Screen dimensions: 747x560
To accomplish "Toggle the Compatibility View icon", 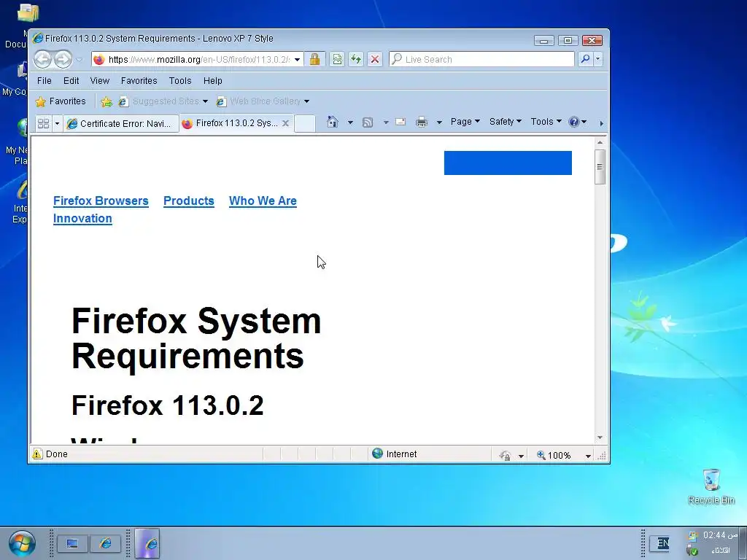I will pos(337,59).
